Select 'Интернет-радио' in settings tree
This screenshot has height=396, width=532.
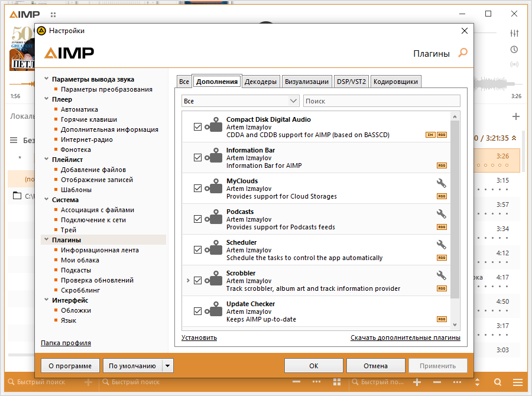coord(87,139)
